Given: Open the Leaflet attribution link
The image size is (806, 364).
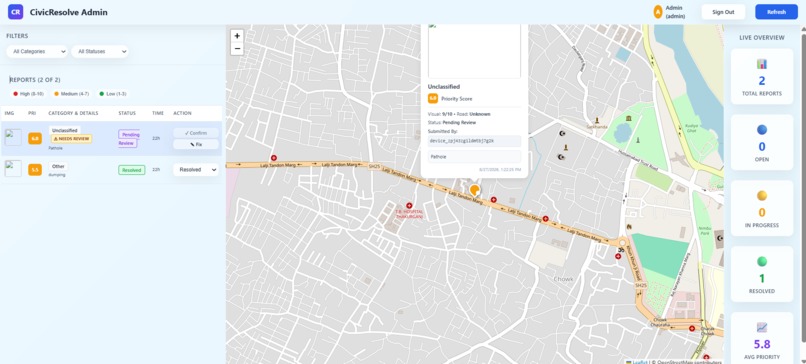Looking at the screenshot, I should [x=639, y=361].
